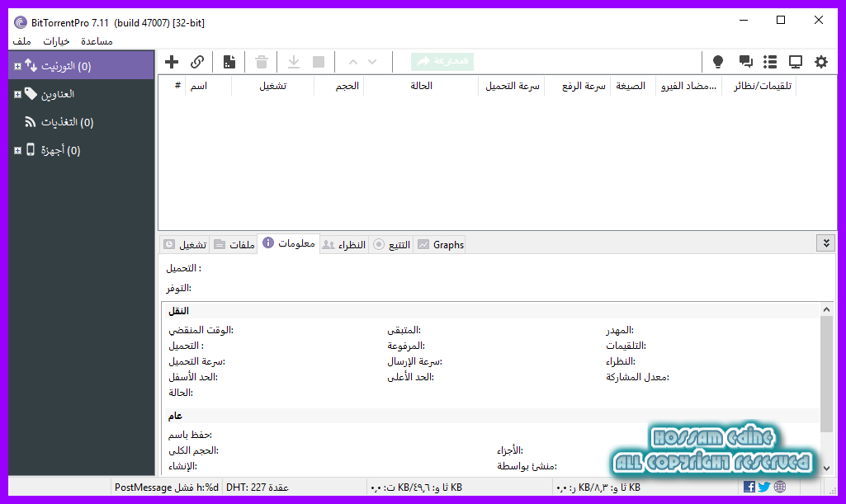Switch to the Graphs tab
The height and width of the screenshot is (504, 846).
tap(440, 245)
